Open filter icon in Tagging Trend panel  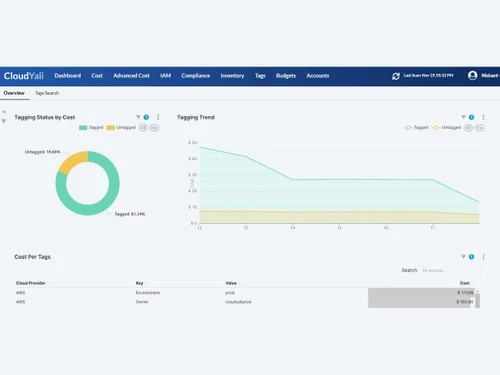pyautogui.click(x=463, y=117)
